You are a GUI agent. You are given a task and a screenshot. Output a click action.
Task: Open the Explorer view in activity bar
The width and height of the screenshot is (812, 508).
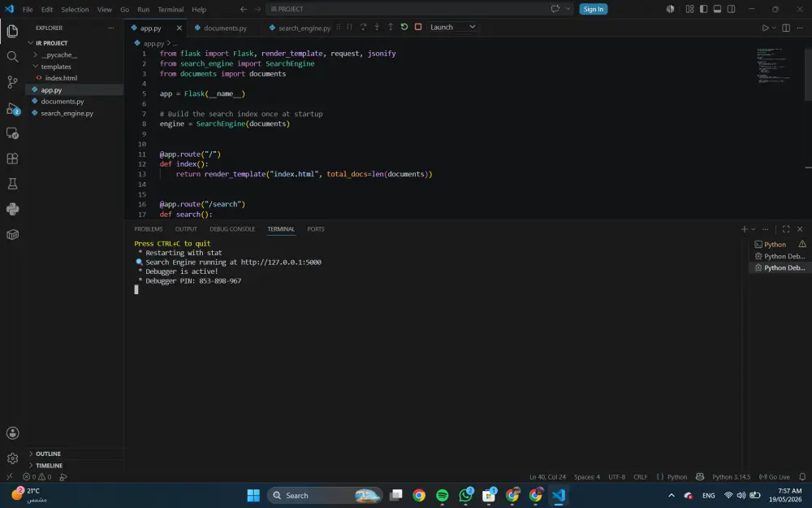[12, 31]
